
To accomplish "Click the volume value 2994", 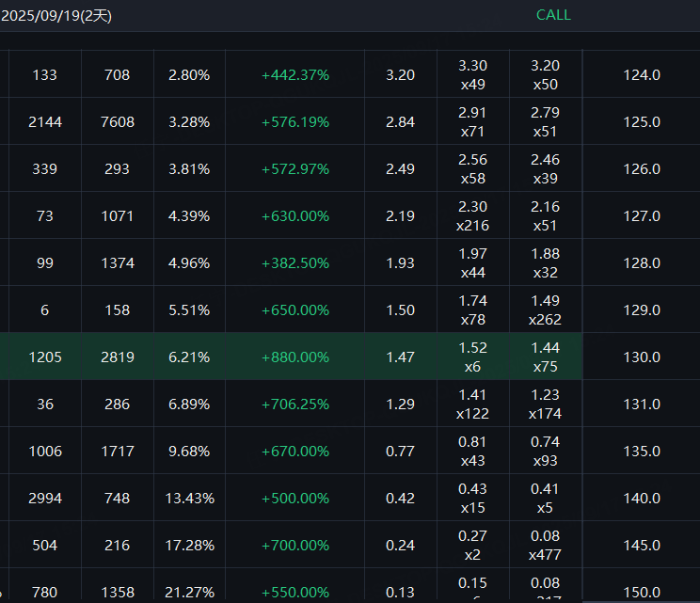I will tap(45, 499).
